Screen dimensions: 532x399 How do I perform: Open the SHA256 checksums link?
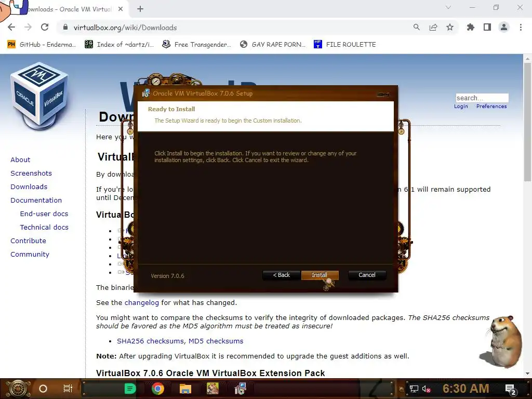[150, 341]
